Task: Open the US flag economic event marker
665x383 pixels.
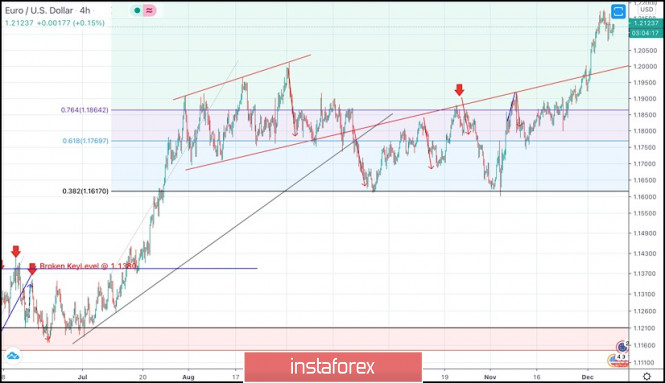Action: pyautogui.click(x=617, y=361)
